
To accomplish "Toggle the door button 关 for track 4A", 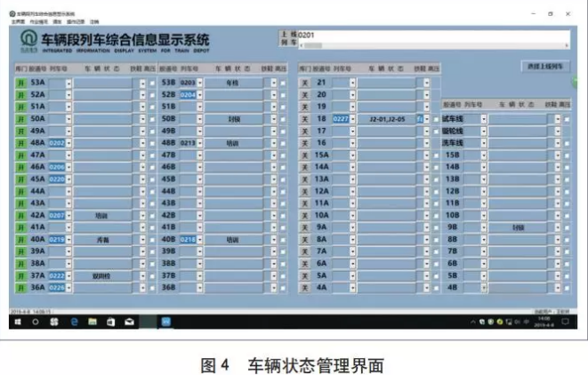I will 305,288.
